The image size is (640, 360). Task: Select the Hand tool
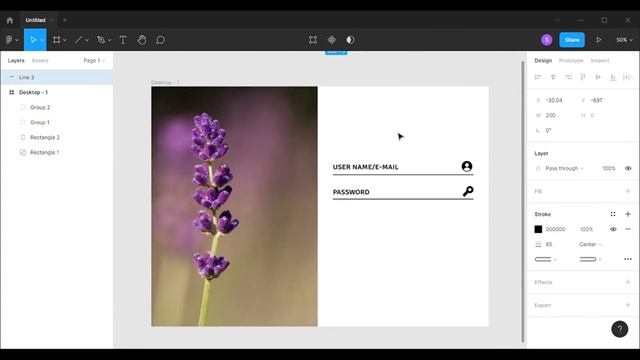click(142, 40)
